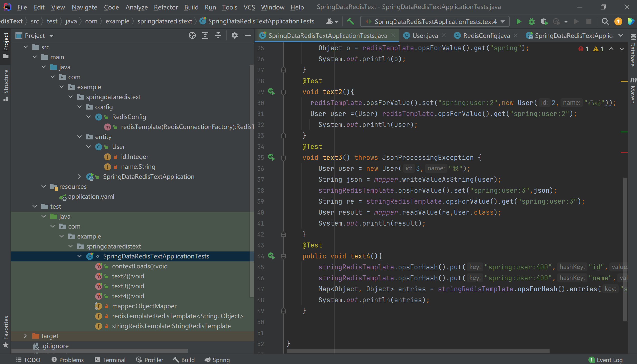Switch to RedisConfig.java tab

tap(487, 36)
